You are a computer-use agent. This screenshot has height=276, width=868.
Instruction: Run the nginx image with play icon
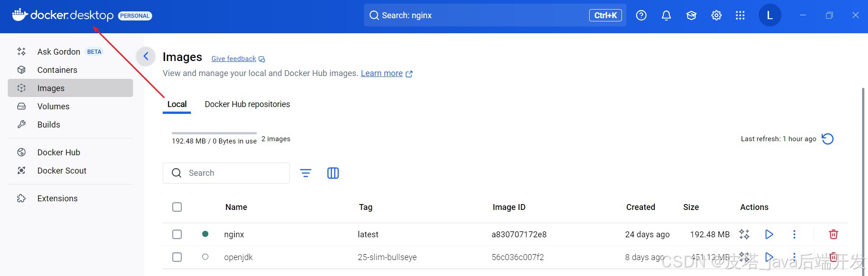click(769, 234)
